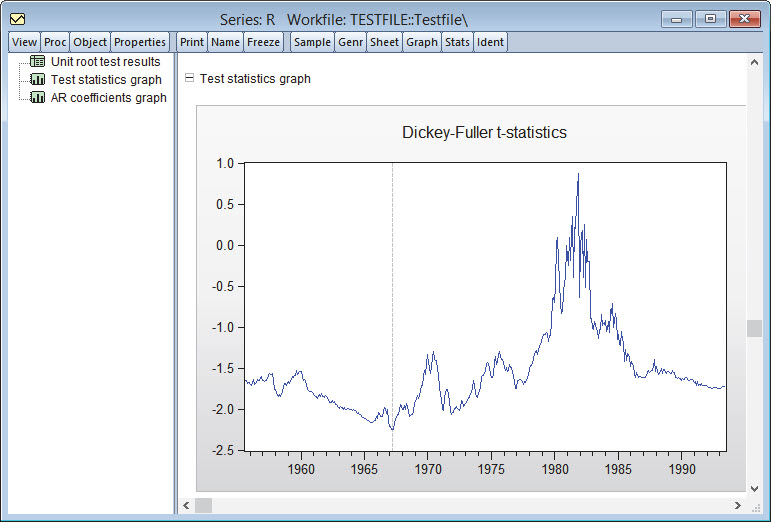Select AR coefficients graph in tree
This screenshot has height=522, width=771.
click(x=108, y=98)
